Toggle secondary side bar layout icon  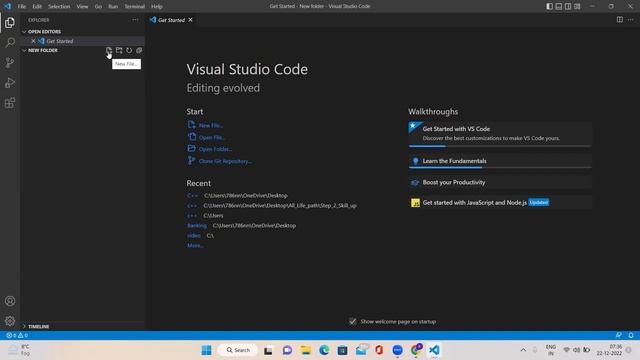tap(568, 6)
